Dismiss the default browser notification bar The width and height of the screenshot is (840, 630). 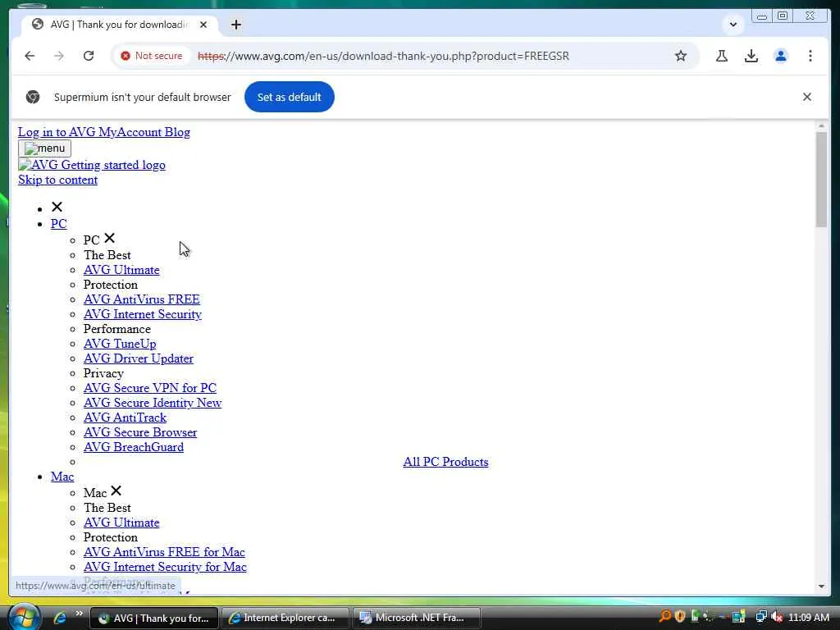807,97
